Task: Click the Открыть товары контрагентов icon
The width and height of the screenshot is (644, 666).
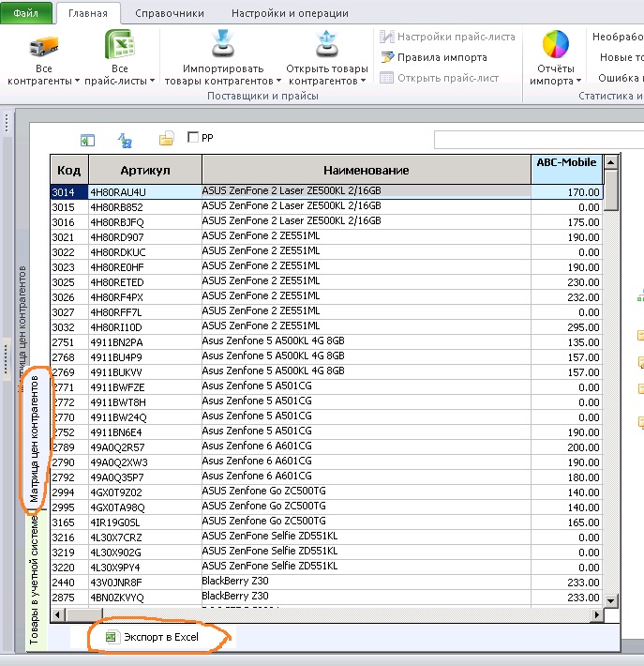Action: tap(326, 44)
